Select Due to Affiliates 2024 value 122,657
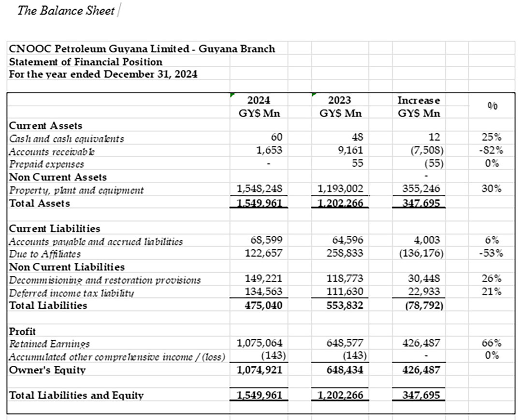522x420 pixels. pos(264,253)
